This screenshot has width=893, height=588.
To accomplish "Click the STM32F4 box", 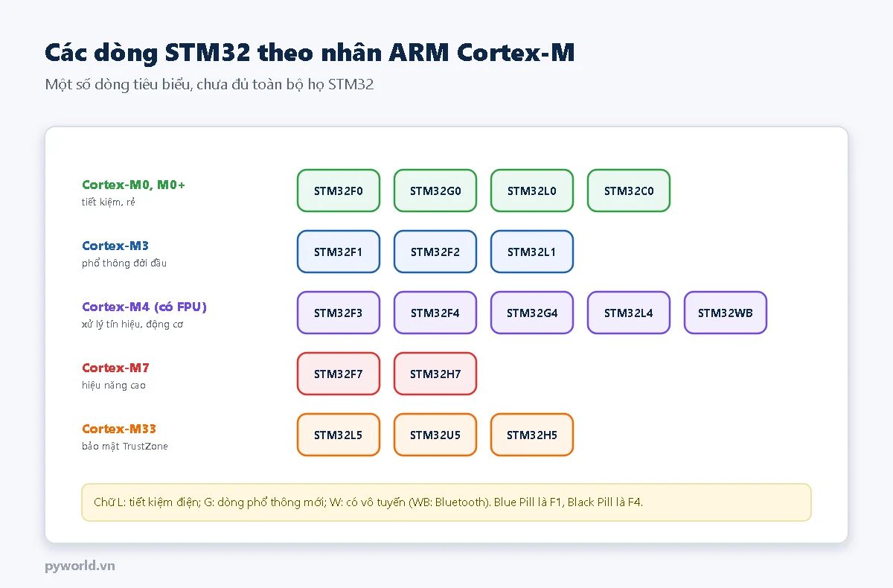I will click(x=435, y=313).
